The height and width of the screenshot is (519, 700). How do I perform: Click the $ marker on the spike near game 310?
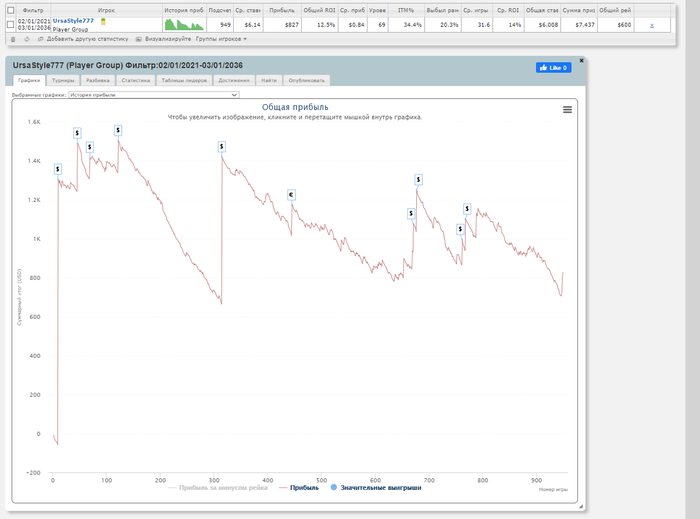pos(221,146)
